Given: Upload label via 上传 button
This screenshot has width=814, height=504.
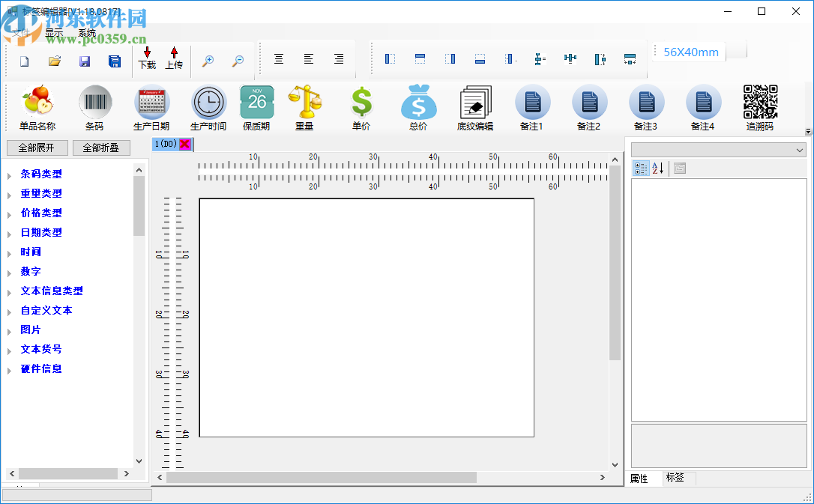Looking at the screenshot, I should [174, 58].
